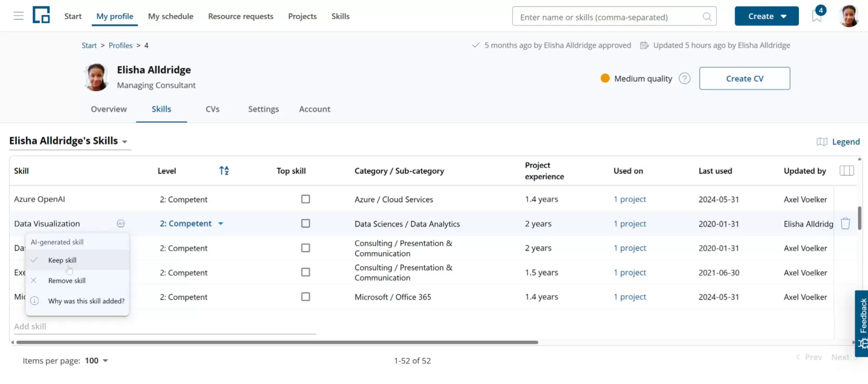This screenshot has width=868, height=384.
Task: Select Keep skill in the popup menu
Action: click(x=77, y=260)
